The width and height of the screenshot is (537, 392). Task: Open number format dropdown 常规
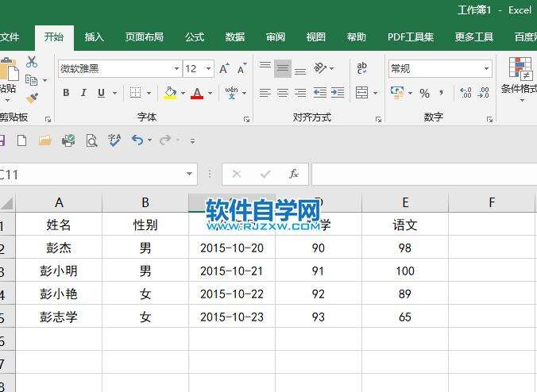[486, 68]
